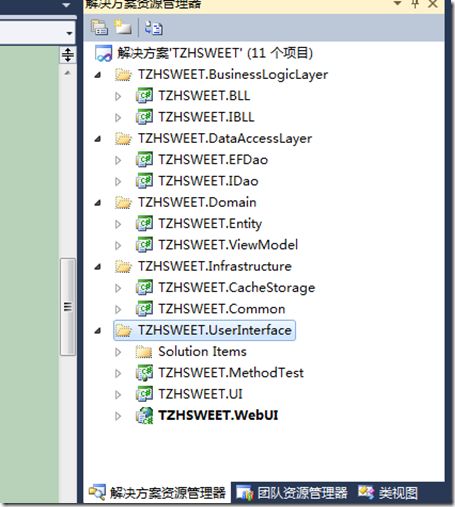Select the TZHSWEET.ViewModel label
455x507 pixels.
[x=228, y=245]
